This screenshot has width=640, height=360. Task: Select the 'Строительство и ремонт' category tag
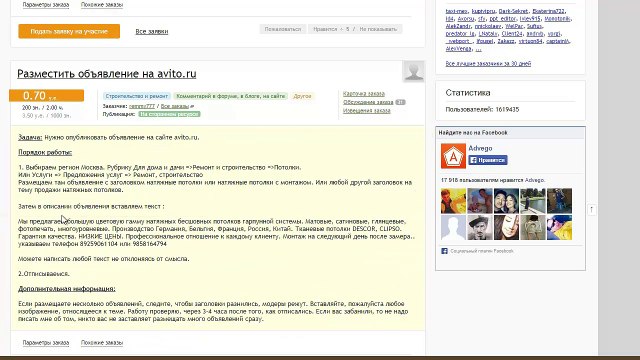pos(137,96)
